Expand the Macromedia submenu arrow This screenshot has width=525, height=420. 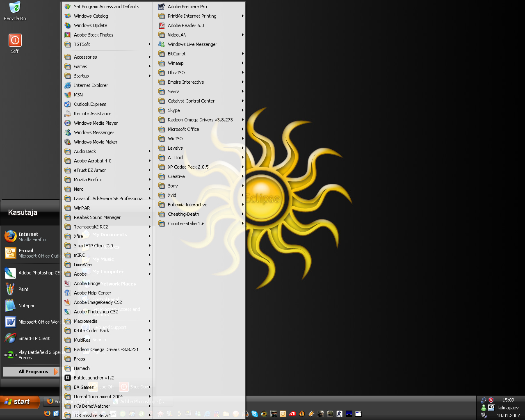point(149,321)
